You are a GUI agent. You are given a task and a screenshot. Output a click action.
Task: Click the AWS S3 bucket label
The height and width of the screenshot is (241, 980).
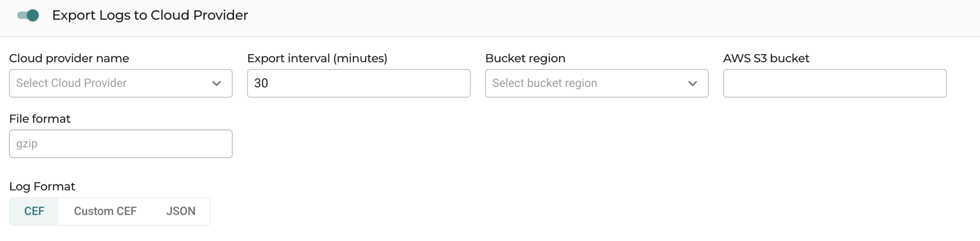tap(766, 58)
